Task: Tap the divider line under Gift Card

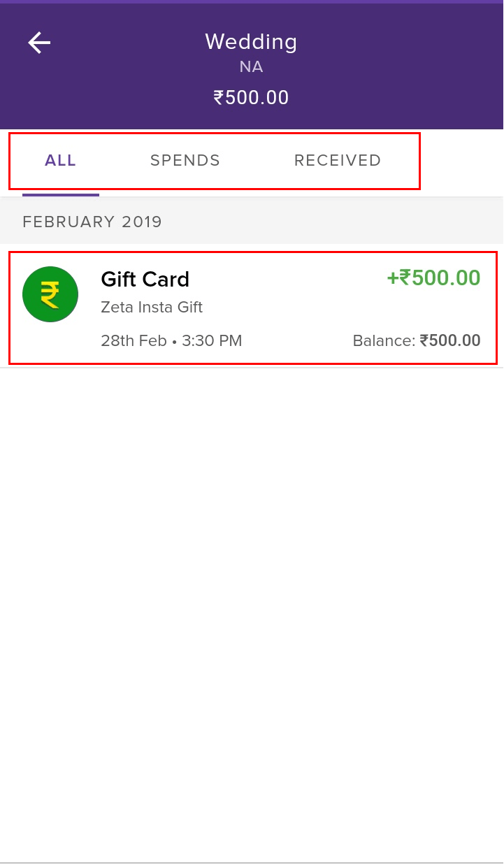Action: coord(252,368)
